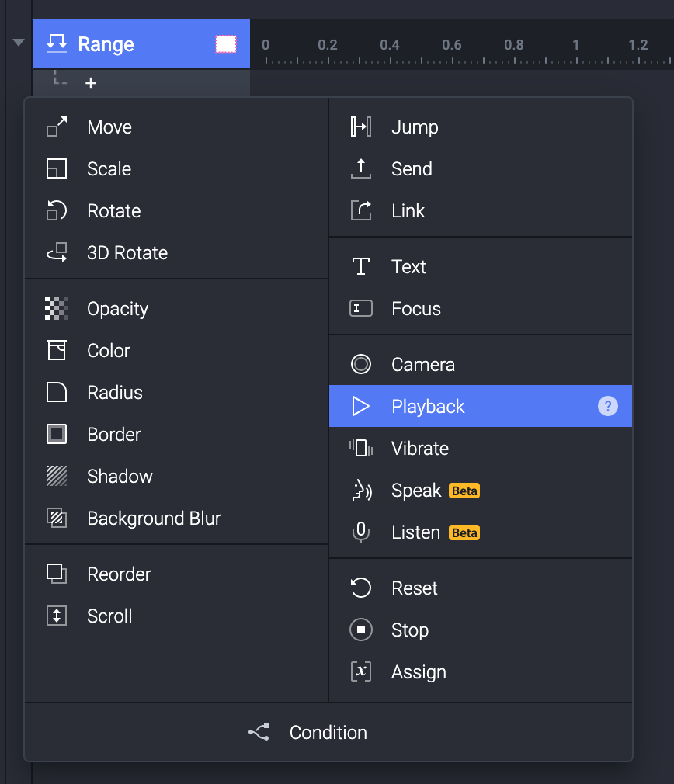Select the Vibrate phone icon
This screenshot has height=784, width=674.
click(x=361, y=449)
